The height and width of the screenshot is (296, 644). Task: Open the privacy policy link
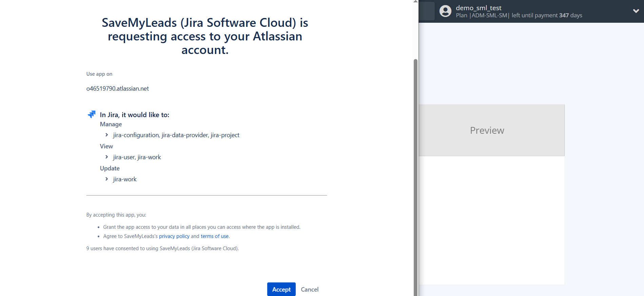click(174, 236)
